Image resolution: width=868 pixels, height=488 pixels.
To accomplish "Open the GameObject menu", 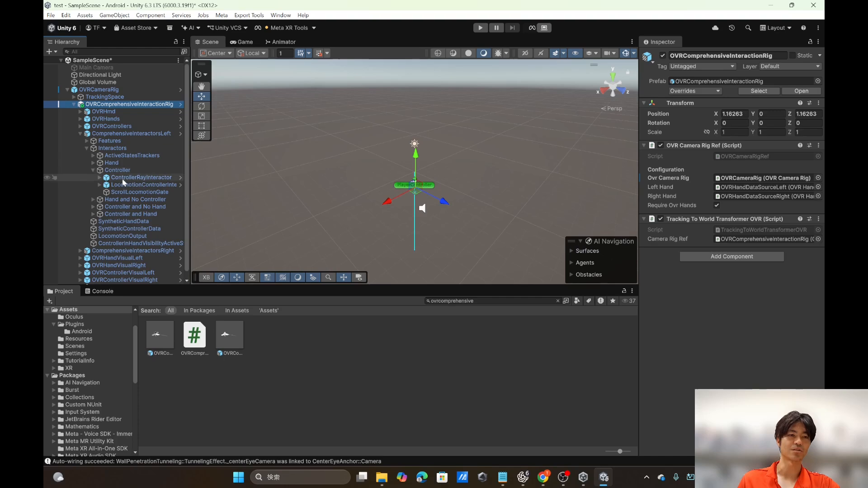I will pyautogui.click(x=114, y=15).
